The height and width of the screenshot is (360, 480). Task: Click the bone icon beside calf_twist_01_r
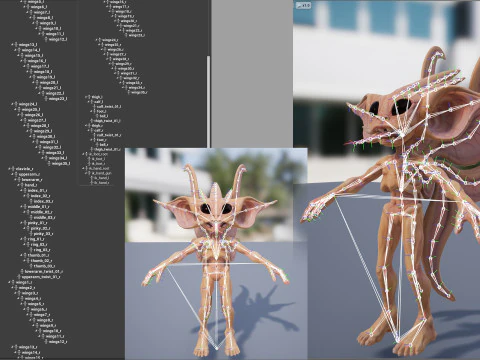pyautogui.click(x=94, y=135)
